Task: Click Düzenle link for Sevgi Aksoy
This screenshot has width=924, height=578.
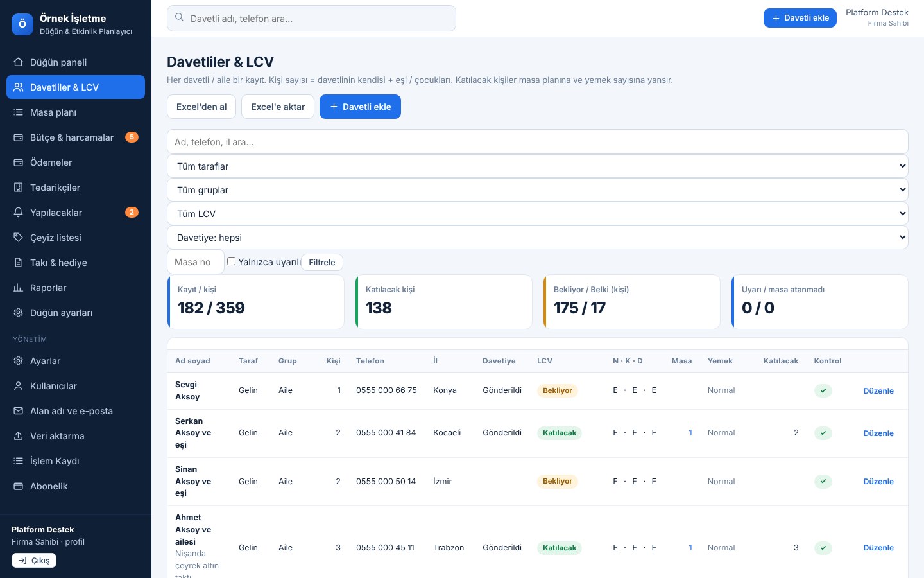Action: click(878, 390)
